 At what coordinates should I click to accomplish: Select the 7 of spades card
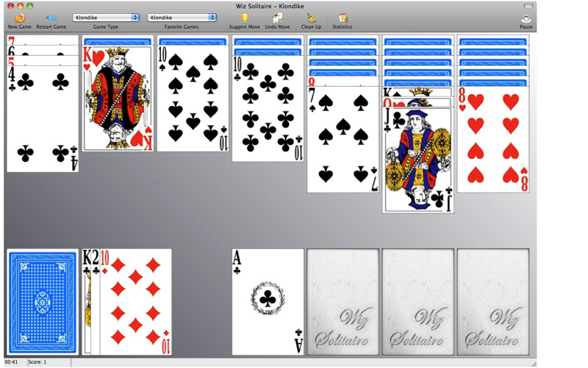[x=343, y=139]
